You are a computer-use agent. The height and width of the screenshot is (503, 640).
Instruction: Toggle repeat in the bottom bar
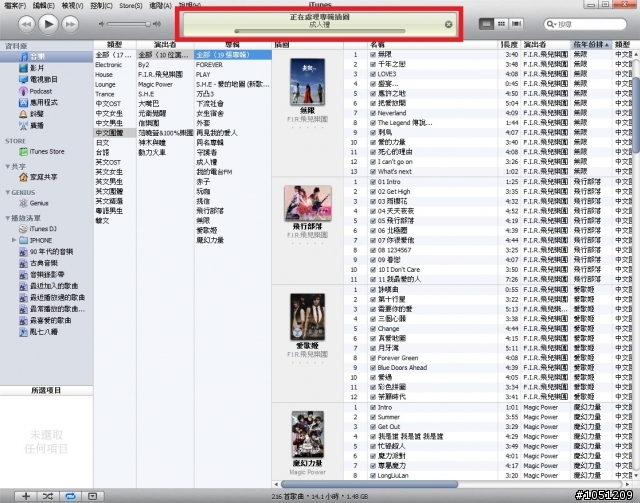pos(70,496)
